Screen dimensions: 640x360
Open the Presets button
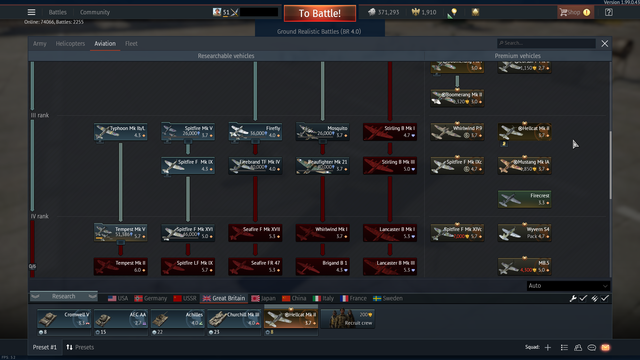click(x=80, y=347)
